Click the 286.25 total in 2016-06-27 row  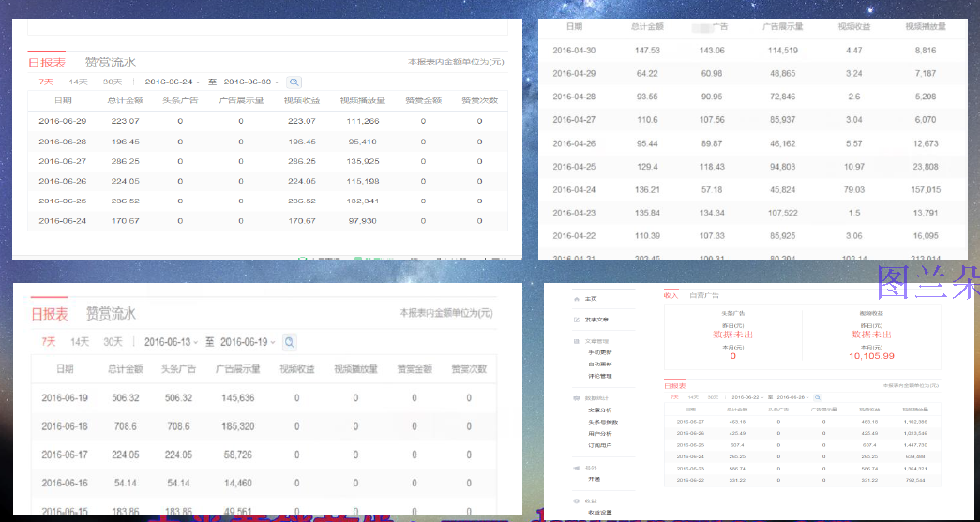(125, 161)
